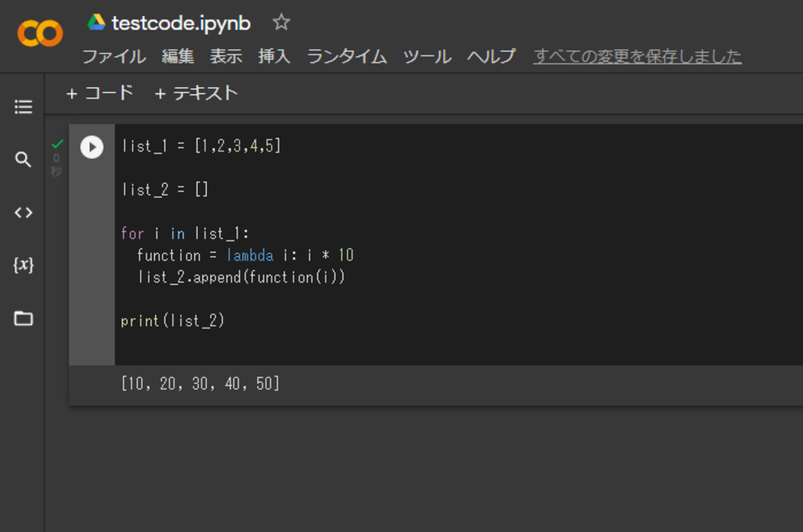Run the code cell with play button

click(92, 147)
